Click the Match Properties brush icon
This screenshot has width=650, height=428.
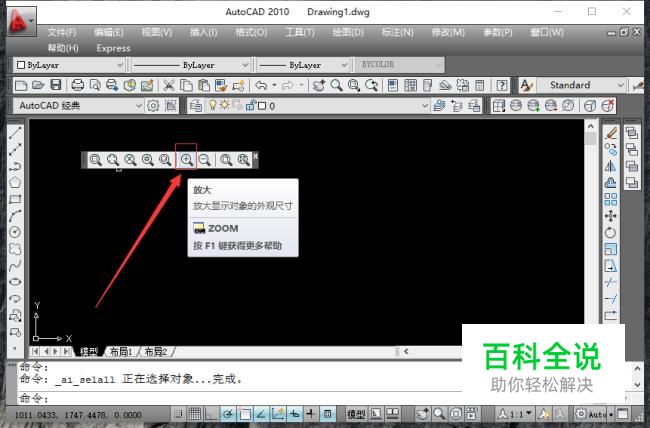[x=221, y=85]
